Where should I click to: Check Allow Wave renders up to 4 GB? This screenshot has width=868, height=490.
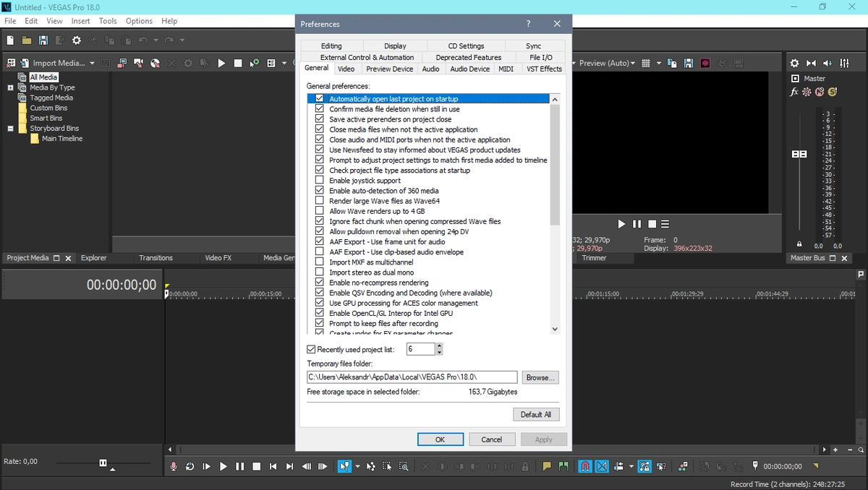coord(320,211)
